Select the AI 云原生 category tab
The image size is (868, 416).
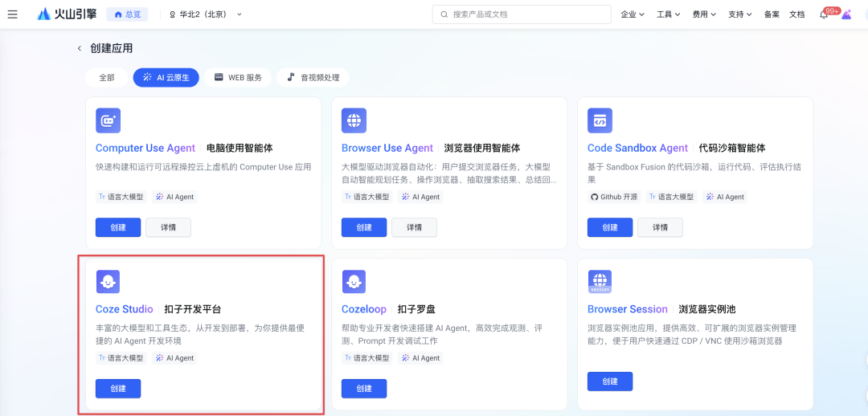tap(166, 78)
